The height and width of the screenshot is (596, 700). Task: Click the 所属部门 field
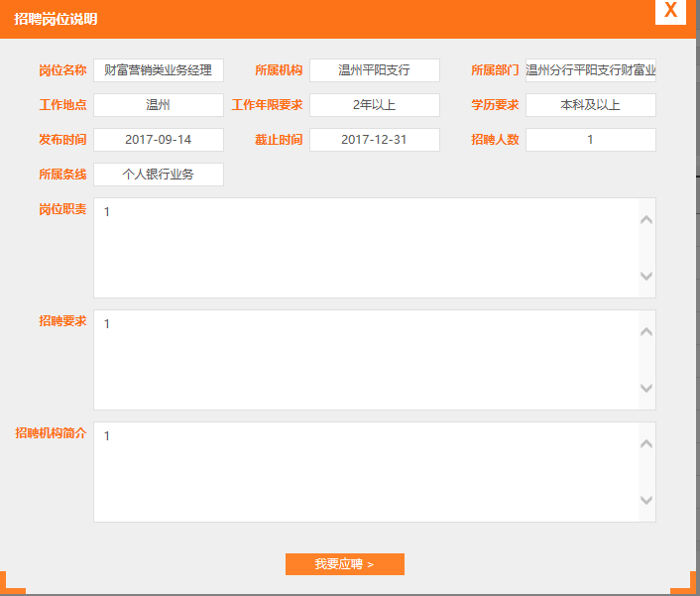(590, 70)
